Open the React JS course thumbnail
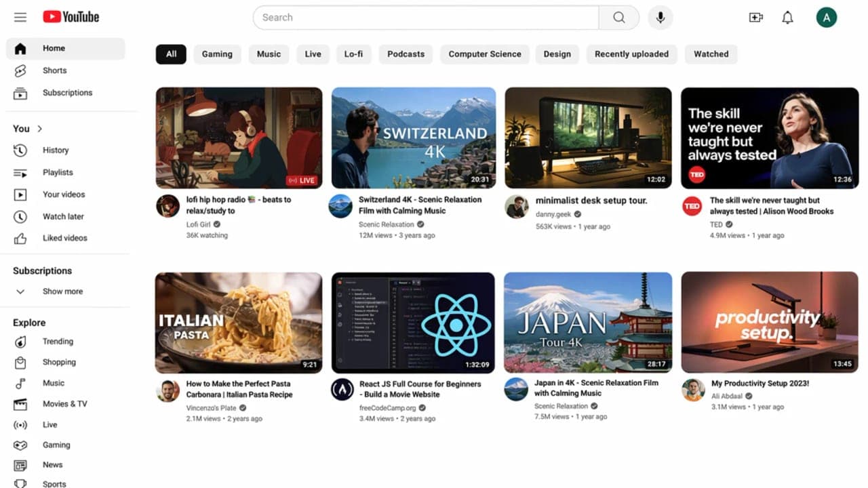Viewport: 868px width, 488px height. point(413,323)
